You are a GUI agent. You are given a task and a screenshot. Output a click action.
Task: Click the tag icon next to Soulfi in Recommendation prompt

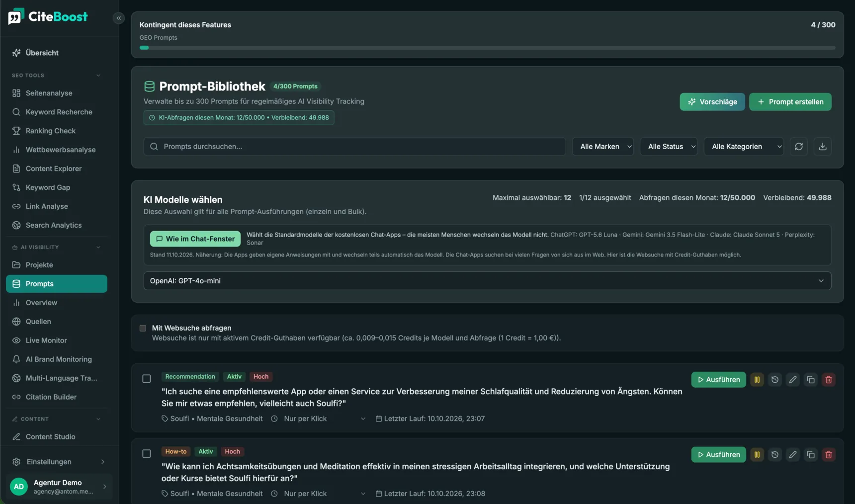pos(165,419)
